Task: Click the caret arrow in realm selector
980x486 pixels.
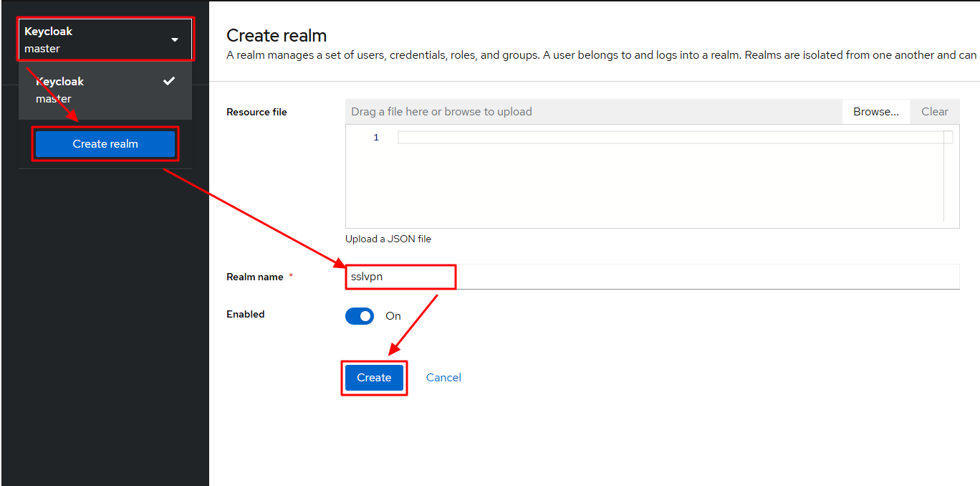Action: click(175, 40)
